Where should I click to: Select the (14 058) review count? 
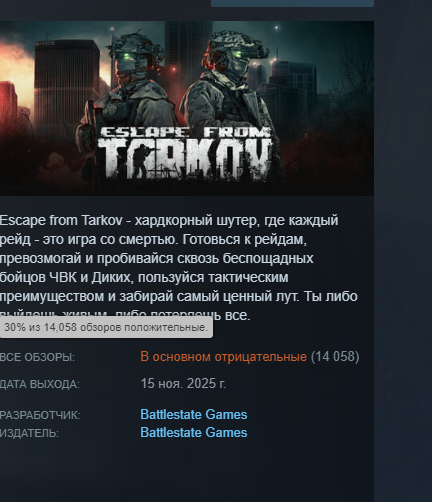coord(335,357)
